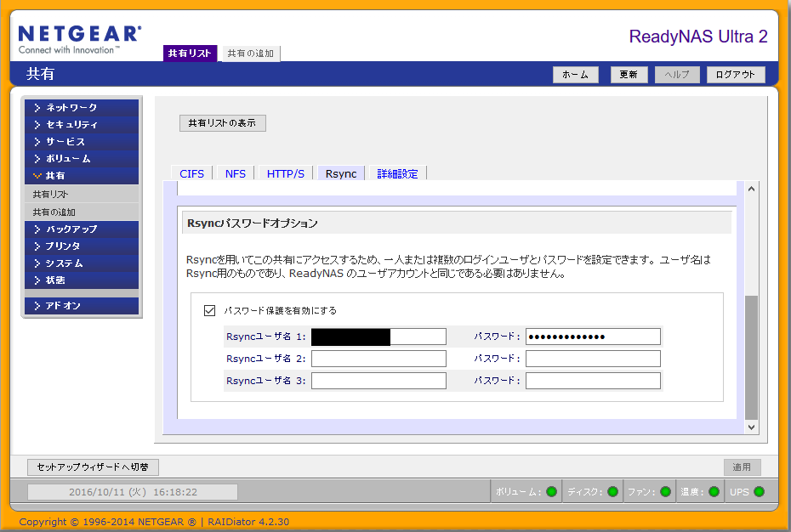Click the 更新 button

(x=629, y=75)
